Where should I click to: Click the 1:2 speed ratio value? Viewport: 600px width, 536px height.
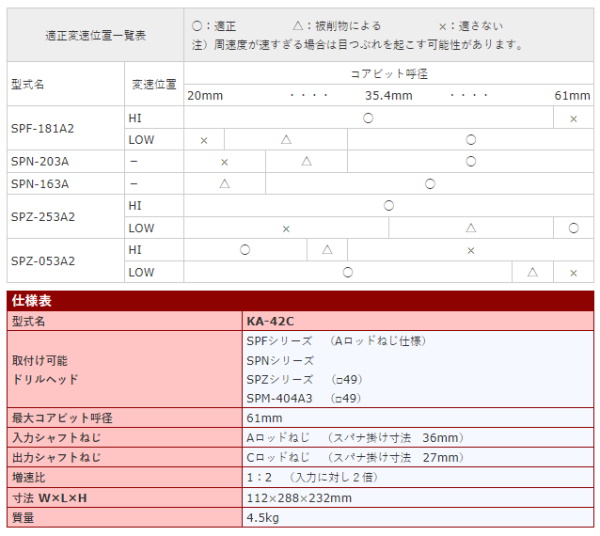pos(312,477)
